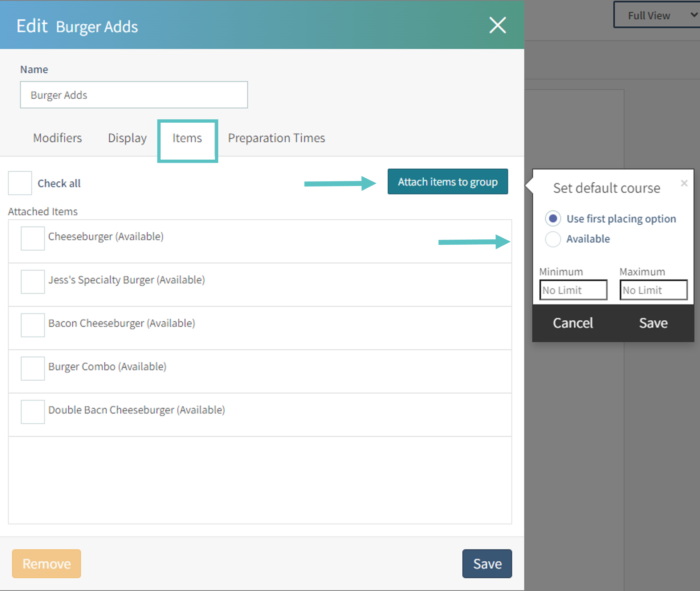Screen dimensions: 700x591
Task: Check the Bacon Cheeseburger checkbox
Action: [33, 325]
